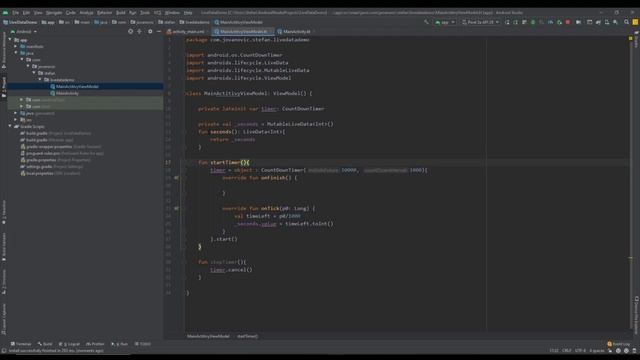
Task: Click the Android Studio logo icon
Action: 5,13
